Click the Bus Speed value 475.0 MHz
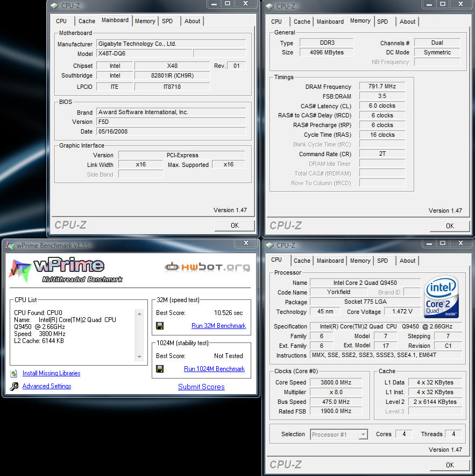 click(x=336, y=402)
